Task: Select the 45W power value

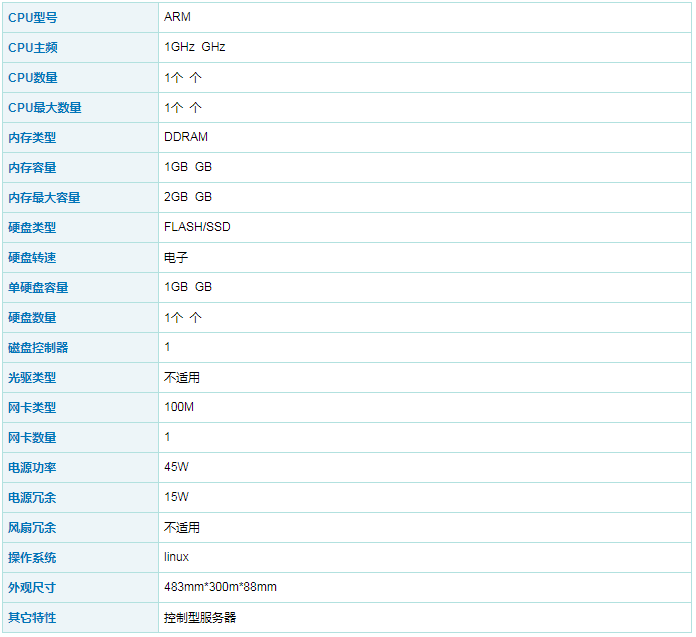Action: (x=176, y=467)
